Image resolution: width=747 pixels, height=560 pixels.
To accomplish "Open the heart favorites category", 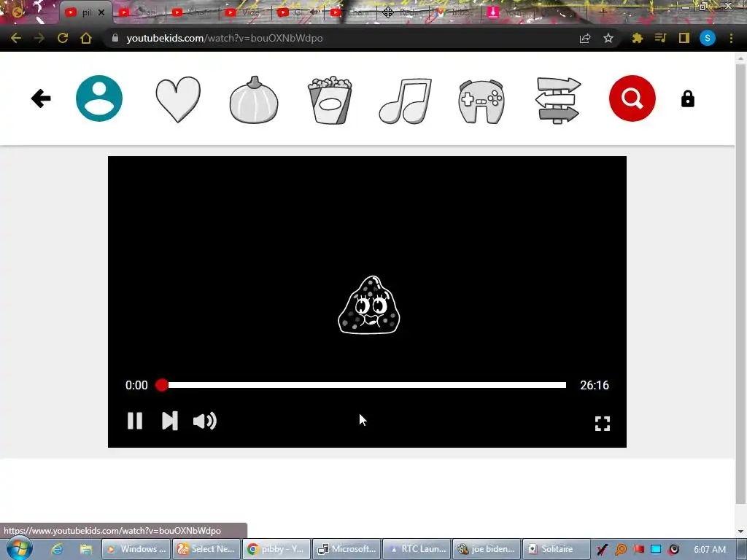I will (178, 99).
